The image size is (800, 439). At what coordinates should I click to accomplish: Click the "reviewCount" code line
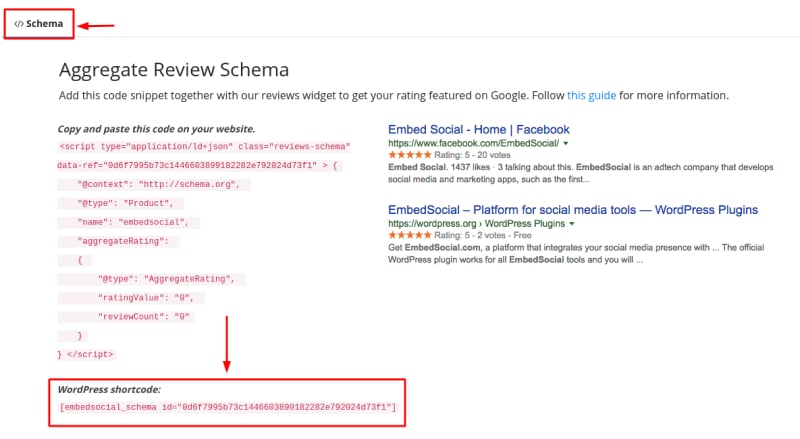126,316
